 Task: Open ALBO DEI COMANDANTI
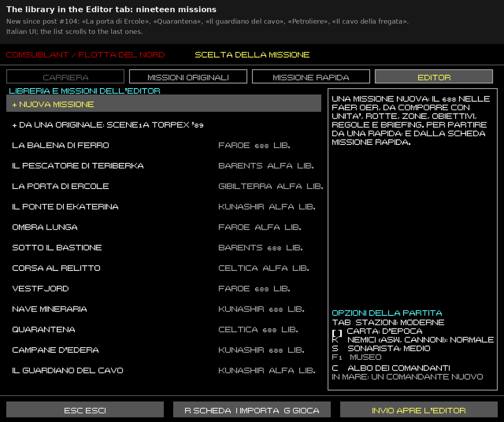coord(391,368)
